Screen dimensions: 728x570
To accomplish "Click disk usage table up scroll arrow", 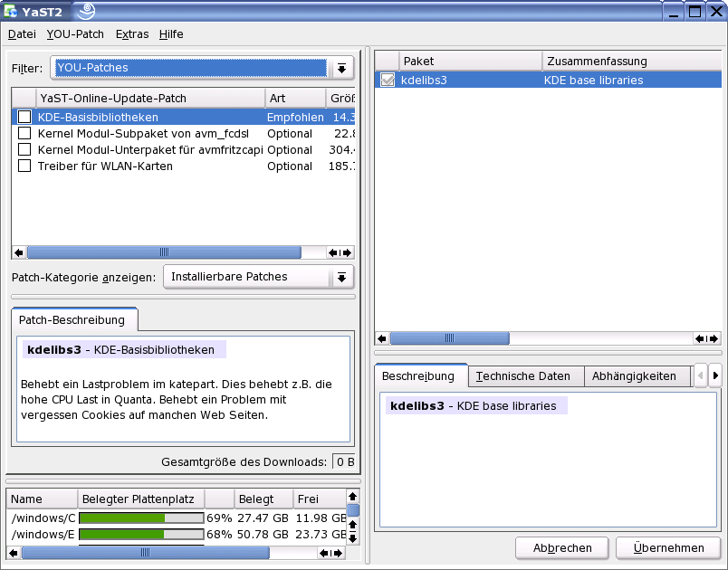I will pos(353,497).
